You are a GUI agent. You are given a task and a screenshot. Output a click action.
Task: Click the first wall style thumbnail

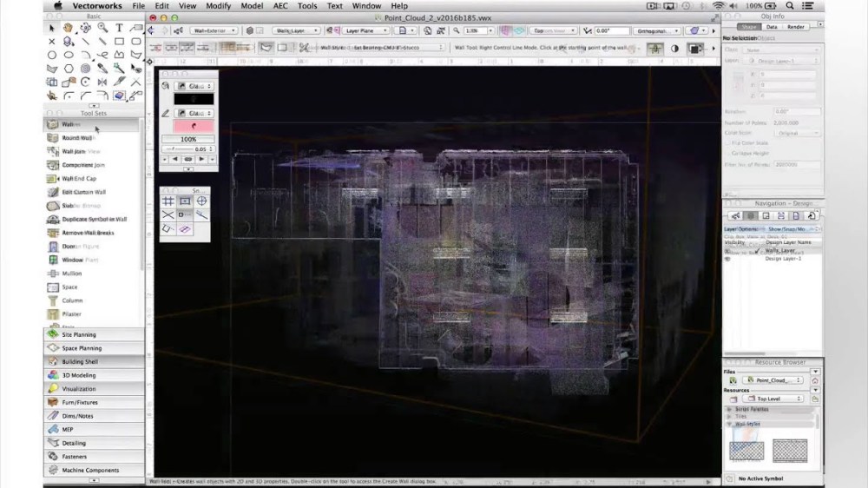pos(746,449)
